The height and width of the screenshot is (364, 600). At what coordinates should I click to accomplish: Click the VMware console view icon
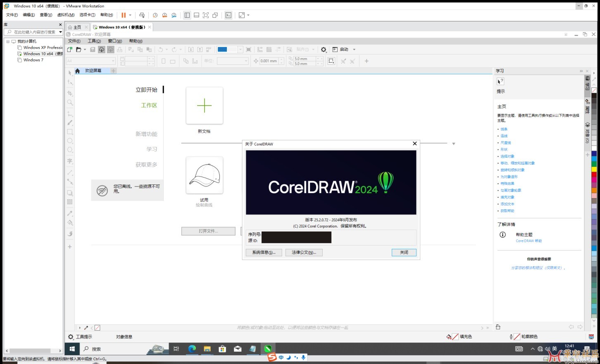229,15
